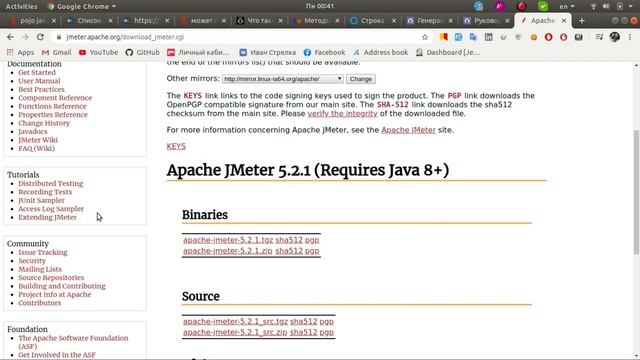Open the Facebook bookmark

[x=324, y=52]
